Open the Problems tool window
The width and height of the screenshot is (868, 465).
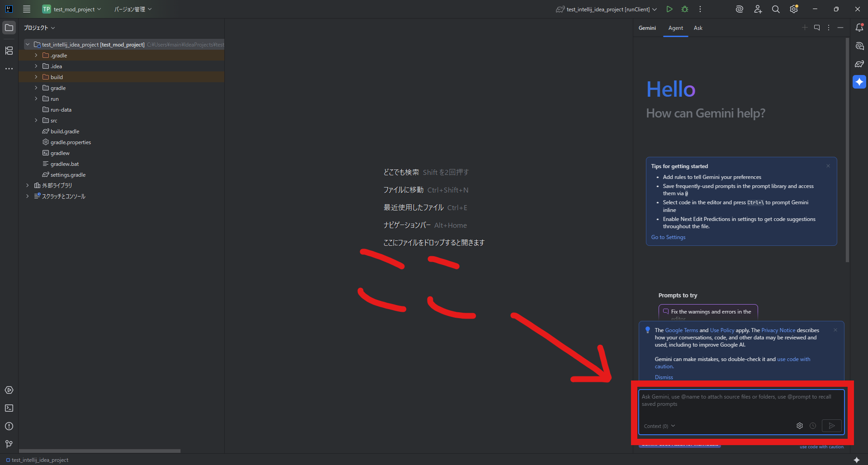(9, 426)
